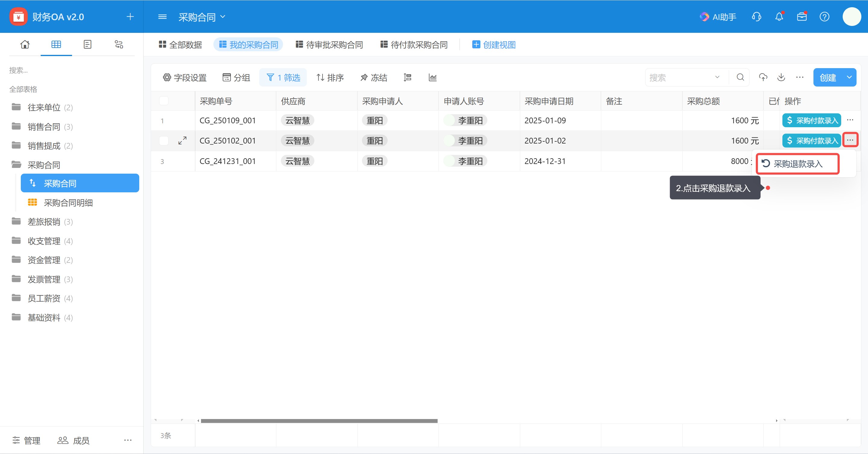This screenshot has width=868, height=454.
Task: Click 采购付款录入 for CG_250102_001
Action: [x=811, y=140]
